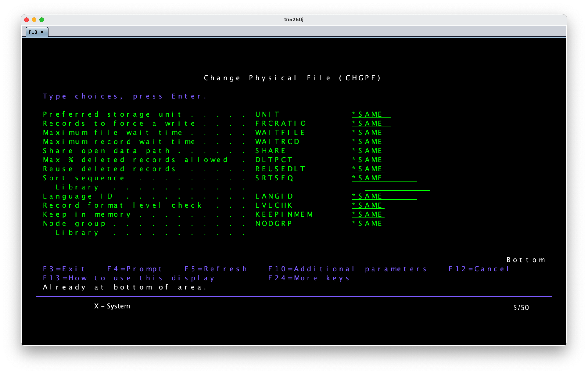Screen dimensions: 588x374
Task: Click the WAITRCD *SAME input field
Action: point(371,142)
